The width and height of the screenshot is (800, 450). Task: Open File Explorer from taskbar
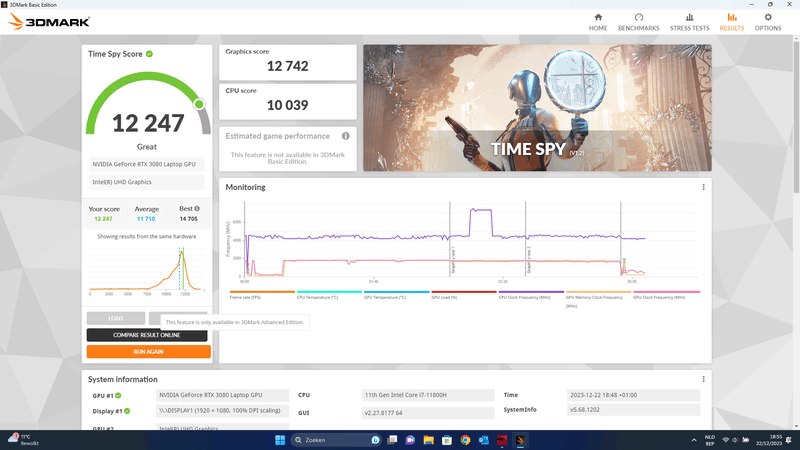click(x=429, y=440)
